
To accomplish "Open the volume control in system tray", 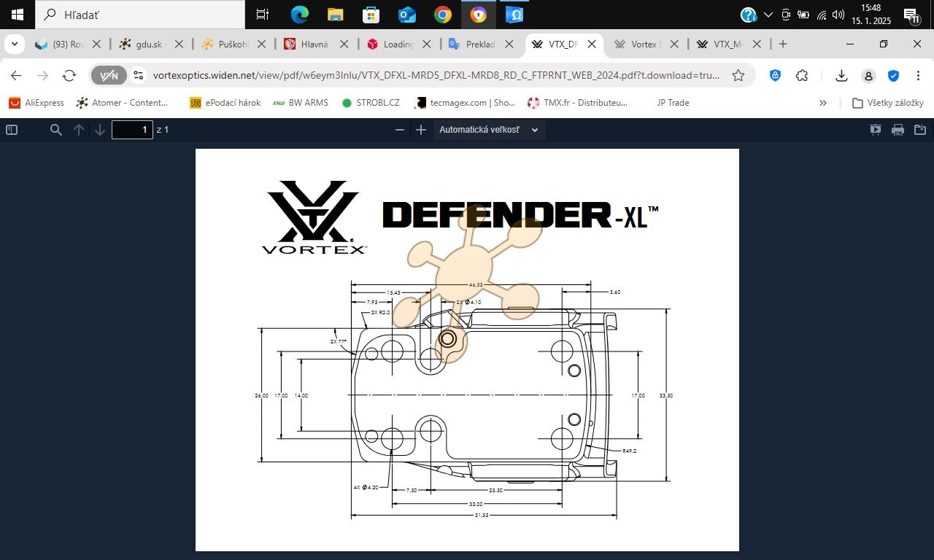I will tap(838, 15).
